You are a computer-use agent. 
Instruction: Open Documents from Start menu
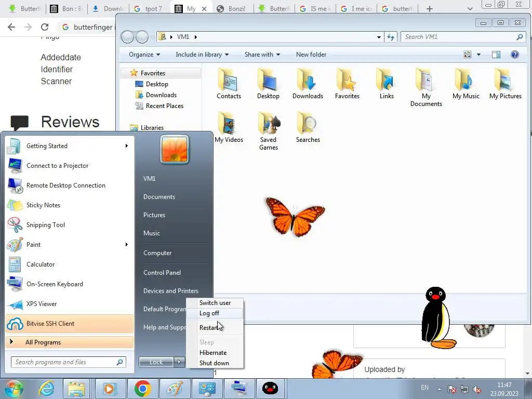[159, 197]
